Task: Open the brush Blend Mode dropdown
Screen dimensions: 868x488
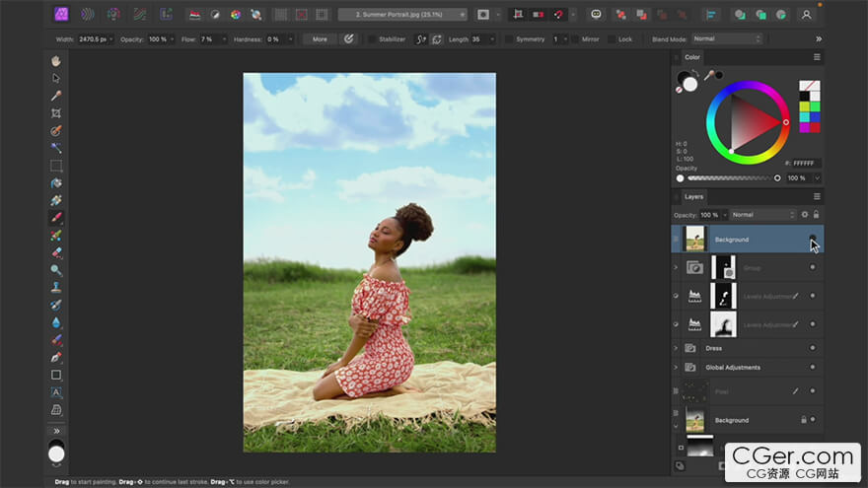Action: pyautogui.click(x=727, y=38)
